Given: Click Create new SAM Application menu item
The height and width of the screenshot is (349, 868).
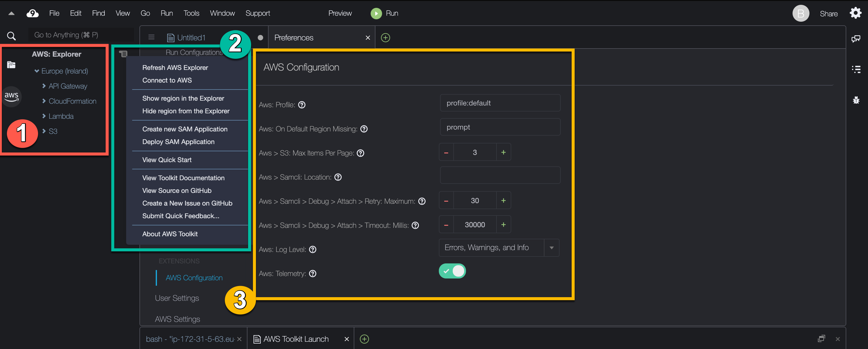Looking at the screenshot, I should click(184, 129).
